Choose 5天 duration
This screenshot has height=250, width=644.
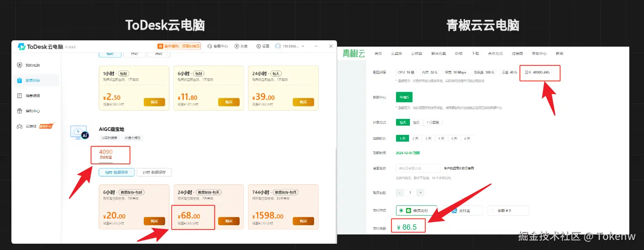click(x=454, y=138)
